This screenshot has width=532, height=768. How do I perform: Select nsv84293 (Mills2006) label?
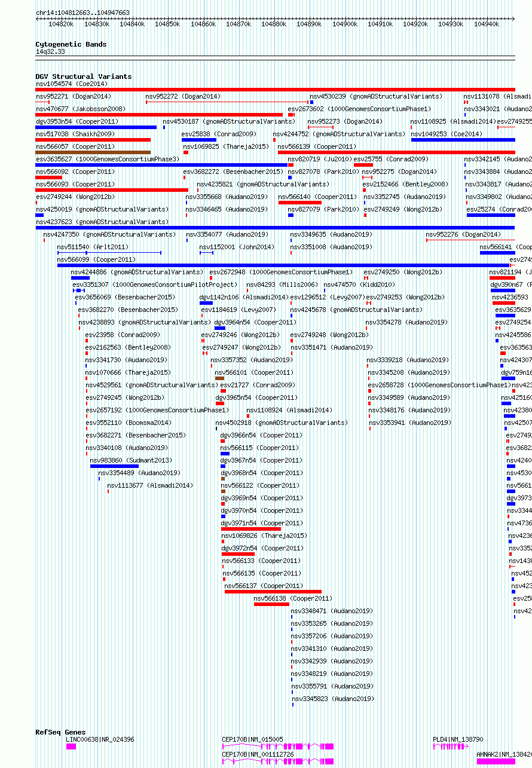click(x=282, y=284)
